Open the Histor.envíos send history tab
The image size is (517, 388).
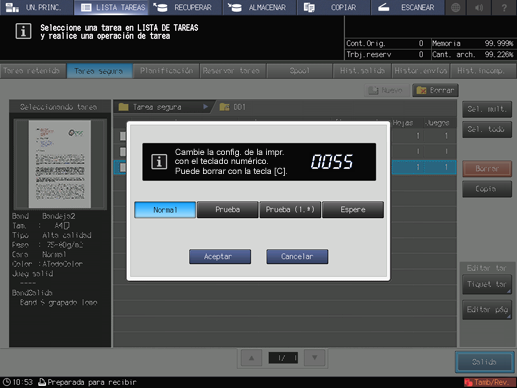421,71
